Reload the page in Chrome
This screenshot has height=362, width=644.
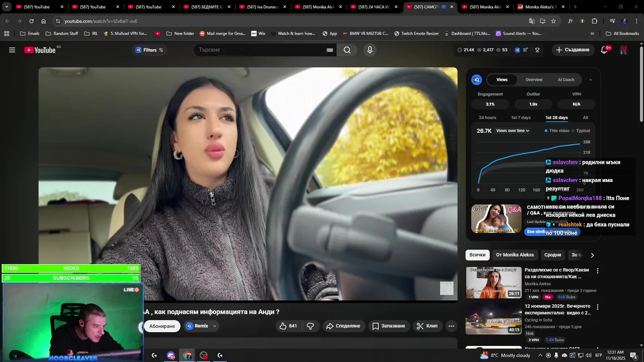pos(31,21)
